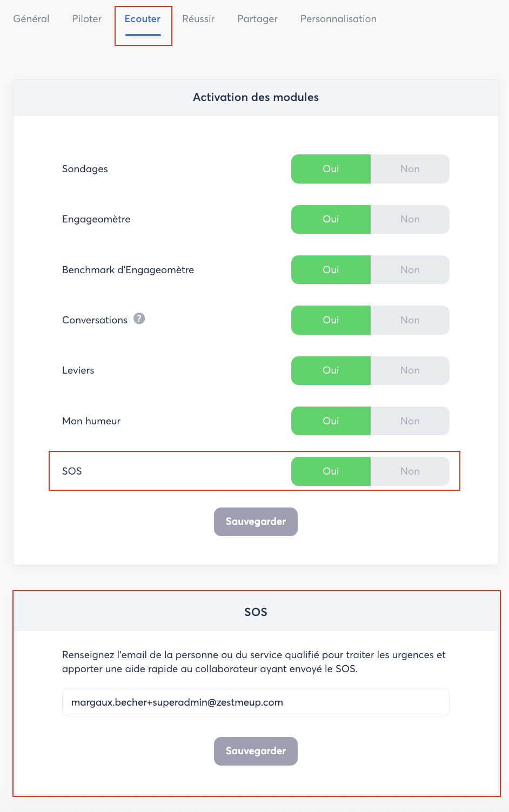Go to the Réussir tab
Screen dimensions: 509x812
pyautogui.click(x=198, y=19)
